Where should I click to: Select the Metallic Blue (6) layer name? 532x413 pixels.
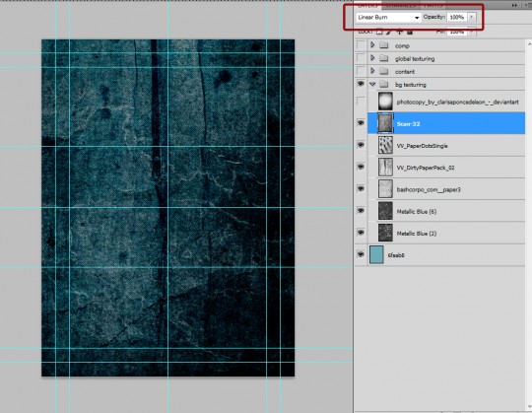(x=417, y=212)
